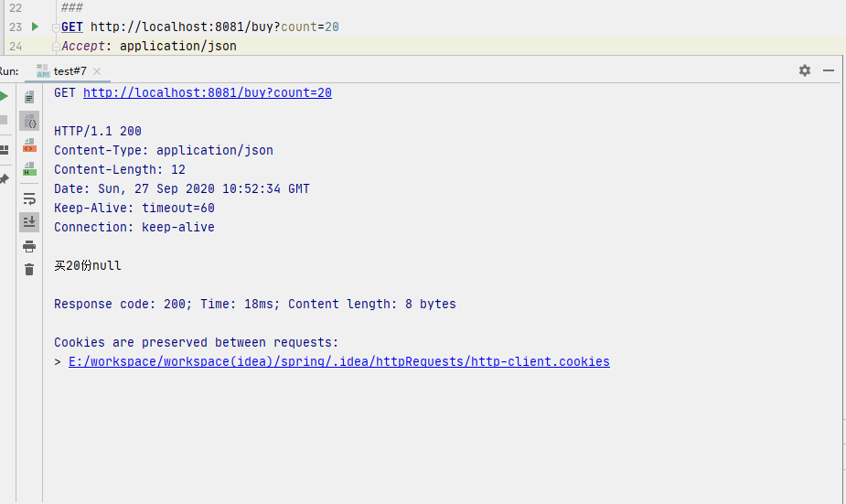Collapse the GET request fold marker

[57, 27]
